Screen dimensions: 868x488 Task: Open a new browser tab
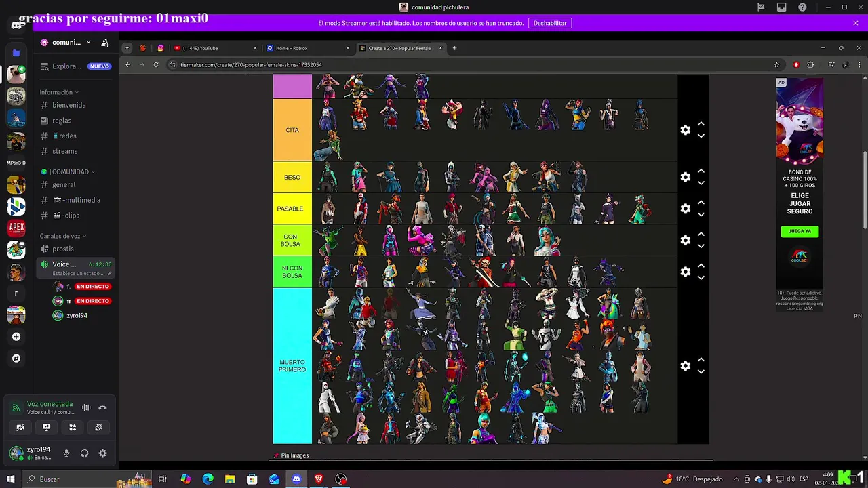point(454,48)
